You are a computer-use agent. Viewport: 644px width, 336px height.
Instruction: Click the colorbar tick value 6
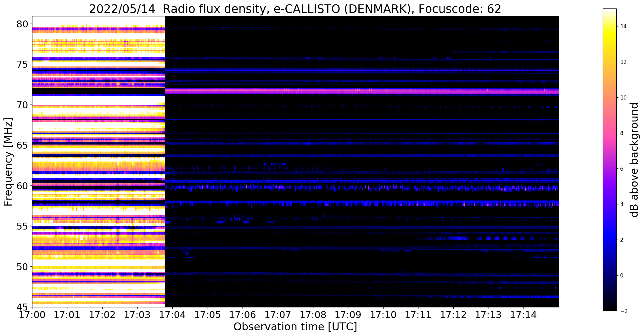pos(621,169)
